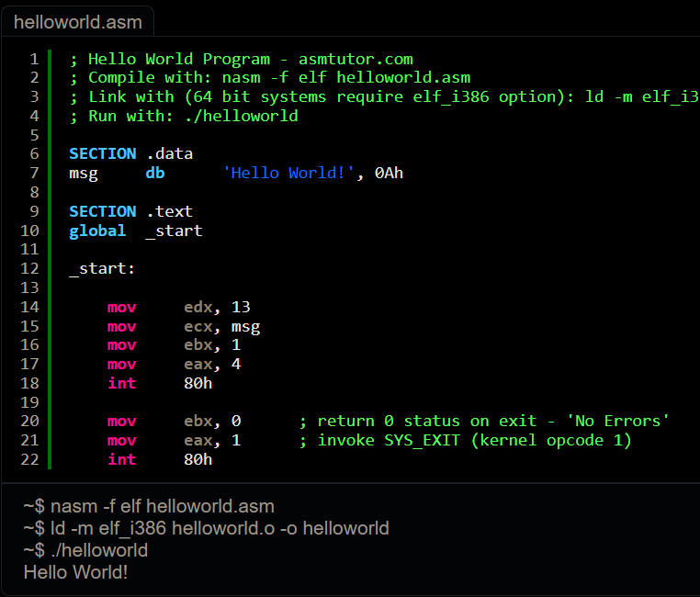Click the int instruction on line 18
Viewport: 700px width, 597px height.
click(121, 383)
